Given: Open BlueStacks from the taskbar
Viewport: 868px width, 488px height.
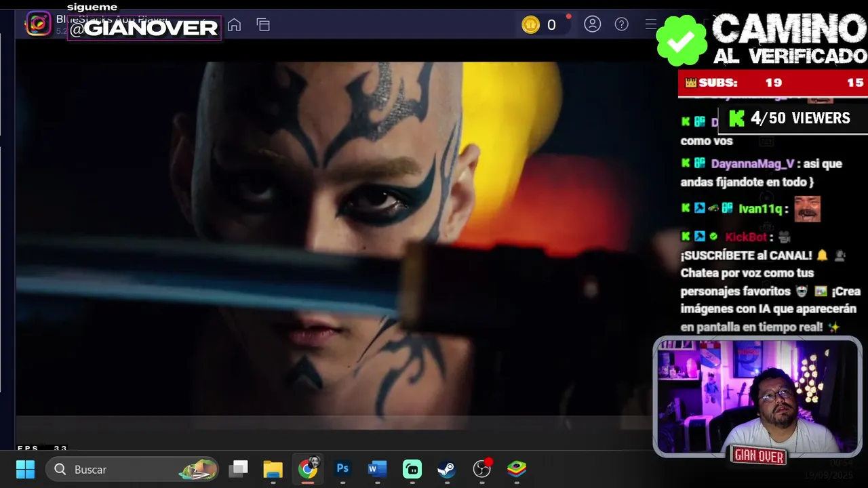Looking at the screenshot, I should (517, 469).
